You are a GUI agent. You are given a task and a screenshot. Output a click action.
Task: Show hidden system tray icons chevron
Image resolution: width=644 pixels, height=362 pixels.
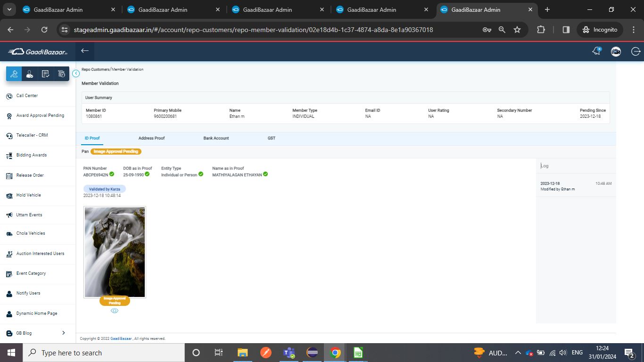click(x=518, y=353)
